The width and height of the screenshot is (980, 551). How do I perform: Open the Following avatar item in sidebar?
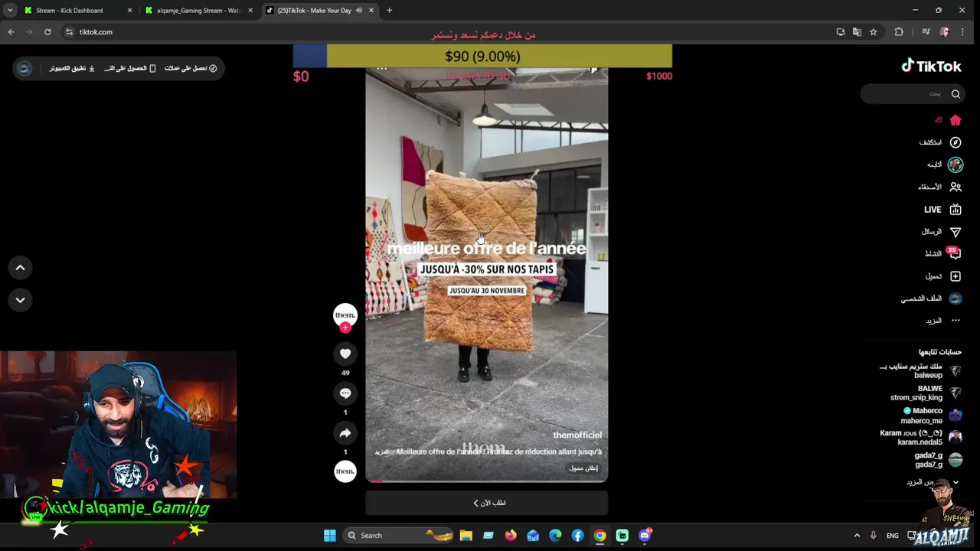(x=955, y=165)
